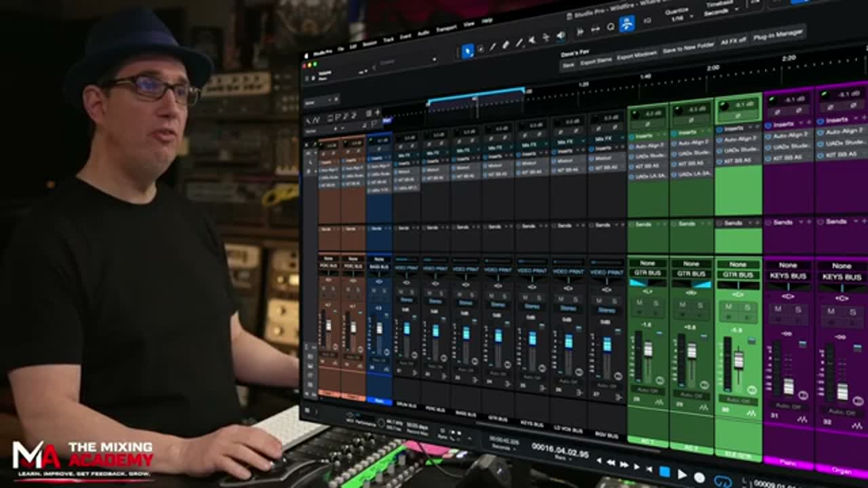Select the Eraser tool in the toolbar
868x488 pixels.
(x=506, y=45)
